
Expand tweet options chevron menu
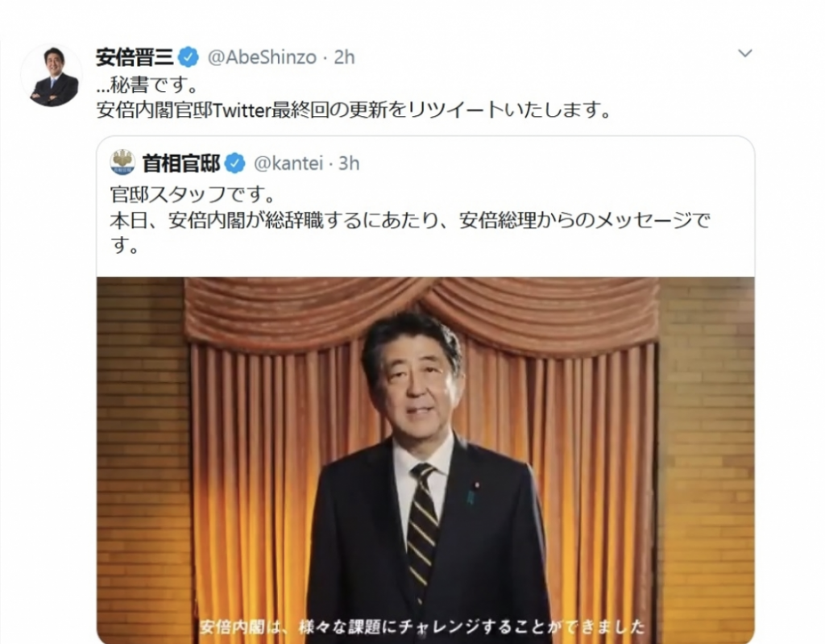point(745,53)
